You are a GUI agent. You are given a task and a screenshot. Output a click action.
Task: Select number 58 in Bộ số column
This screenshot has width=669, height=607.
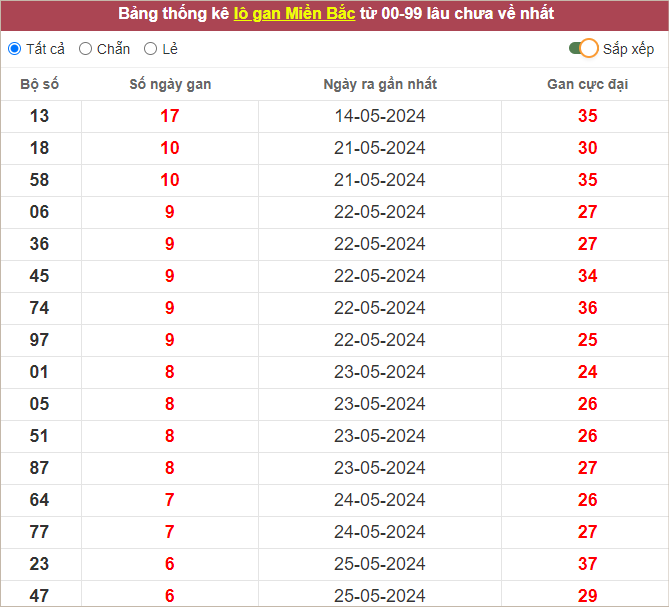click(x=40, y=180)
